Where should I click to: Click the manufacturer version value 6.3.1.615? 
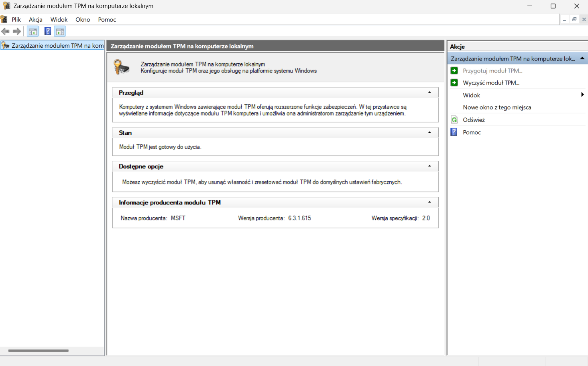299,218
